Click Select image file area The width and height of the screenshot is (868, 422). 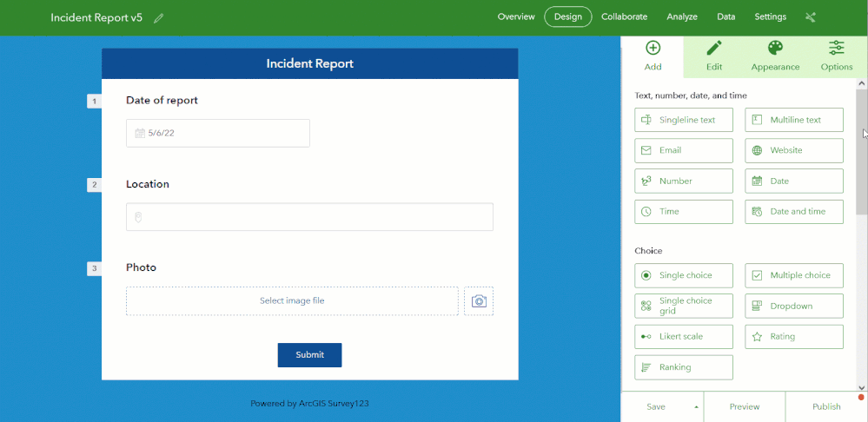pos(292,301)
